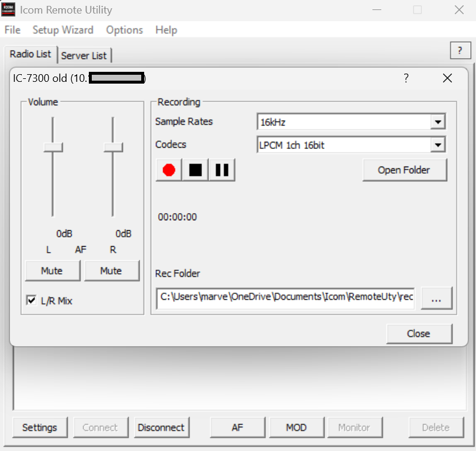Expand the Sample Rates dropdown
Screen dimensions: 476x451
click(x=437, y=122)
